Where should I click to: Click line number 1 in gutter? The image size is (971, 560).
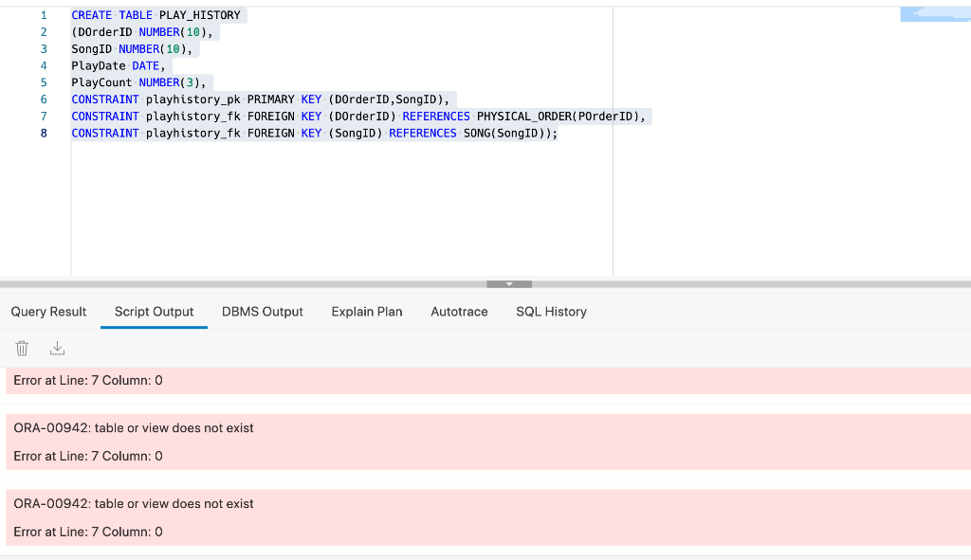coord(44,15)
